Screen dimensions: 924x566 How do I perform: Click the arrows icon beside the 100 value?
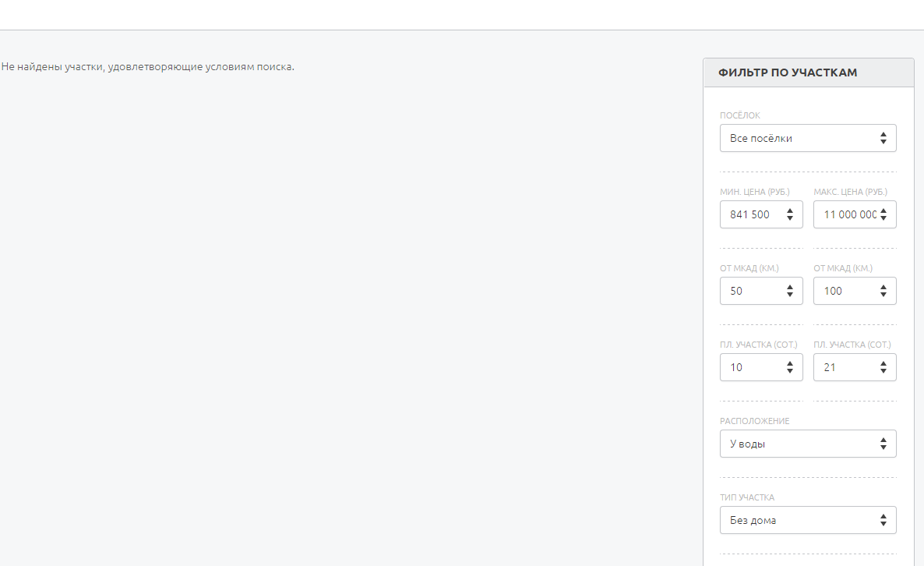[883, 291]
